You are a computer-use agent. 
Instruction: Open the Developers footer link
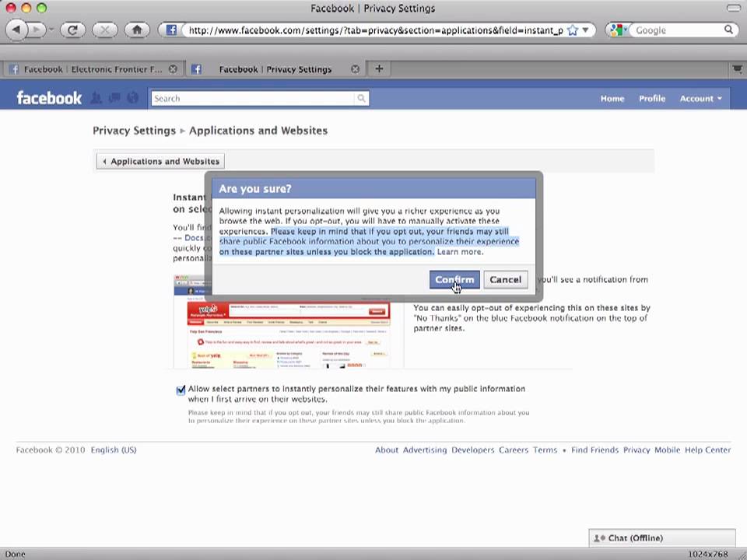click(472, 450)
